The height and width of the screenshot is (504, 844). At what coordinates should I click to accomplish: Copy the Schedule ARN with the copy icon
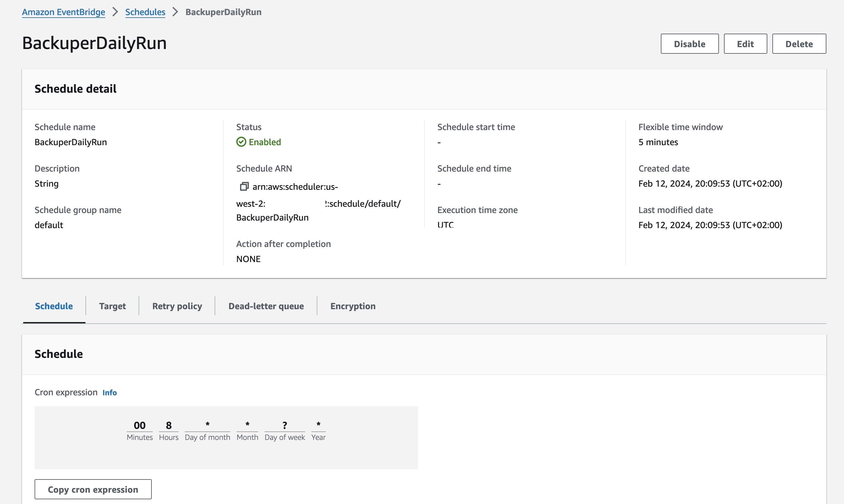coord(244,186)
